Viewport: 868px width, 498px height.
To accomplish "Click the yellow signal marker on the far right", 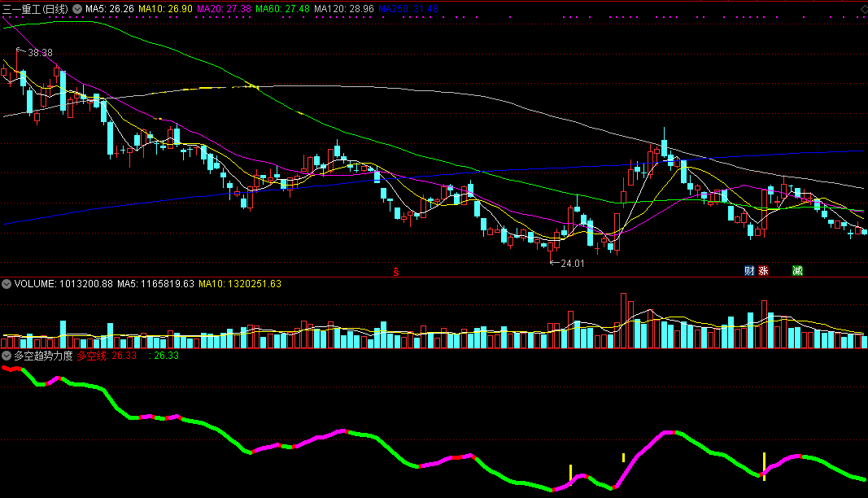I will tap(764, 466).
